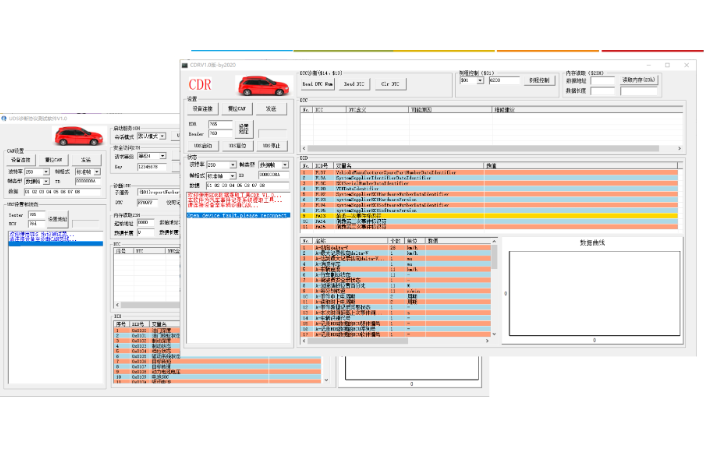This screenshot has width=720, height=450.
Task: Click the 数据 bytes field in UDS window
Action: click(x=62, y=192)
